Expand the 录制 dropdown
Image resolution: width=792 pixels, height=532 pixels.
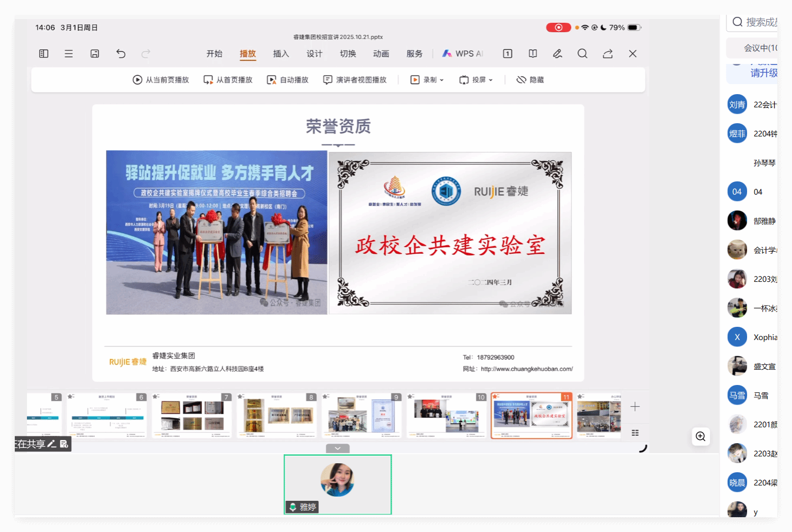[x=427, y=80]
